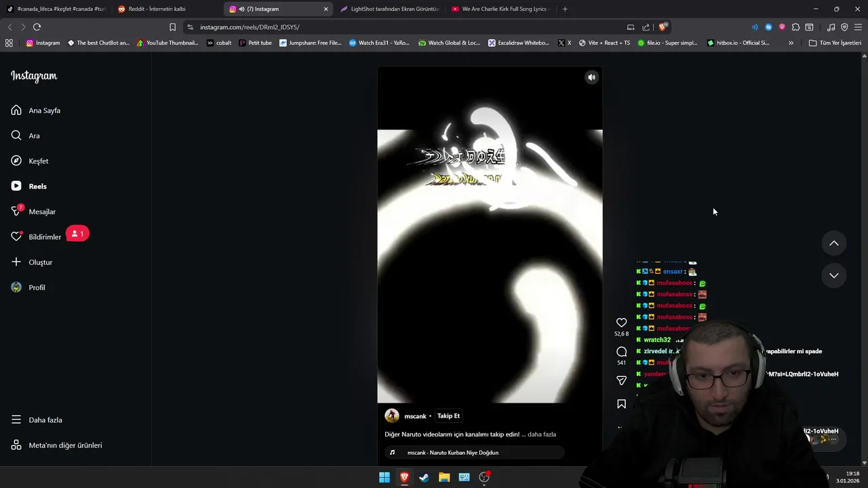
Task: Open Mesajlar inbox
Action: tap(33, 211)
